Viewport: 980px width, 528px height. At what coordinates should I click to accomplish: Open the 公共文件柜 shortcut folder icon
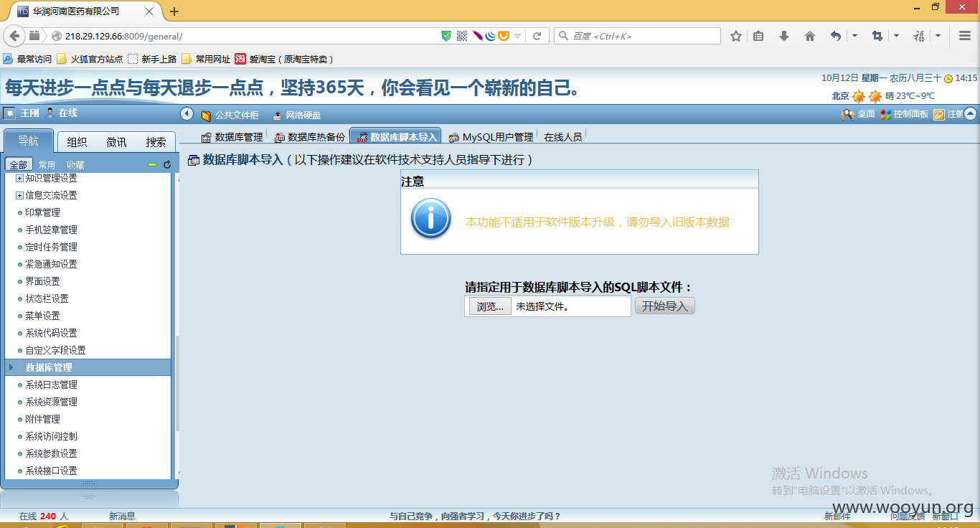click(207, 115)
